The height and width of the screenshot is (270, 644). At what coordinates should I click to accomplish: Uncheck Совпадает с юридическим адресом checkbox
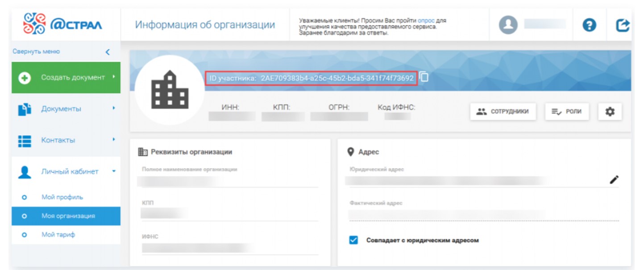(353, 240)
